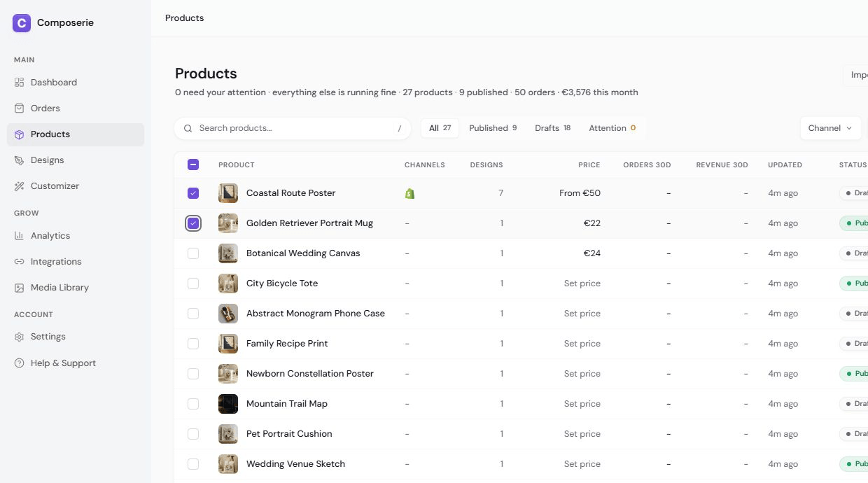The image size is (868, 483).
Task: Open Media Library from the sidebar
Action: tap(76, 288)
